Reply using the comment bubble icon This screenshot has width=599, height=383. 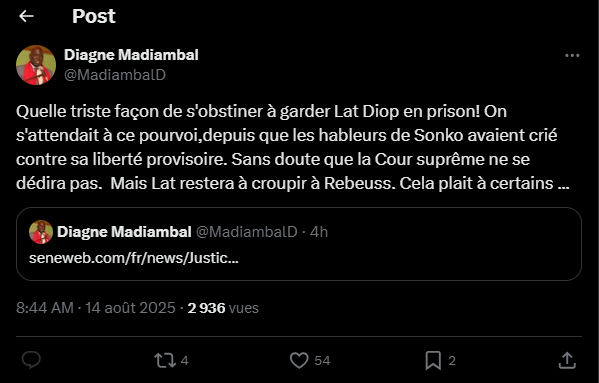[31, 360]
